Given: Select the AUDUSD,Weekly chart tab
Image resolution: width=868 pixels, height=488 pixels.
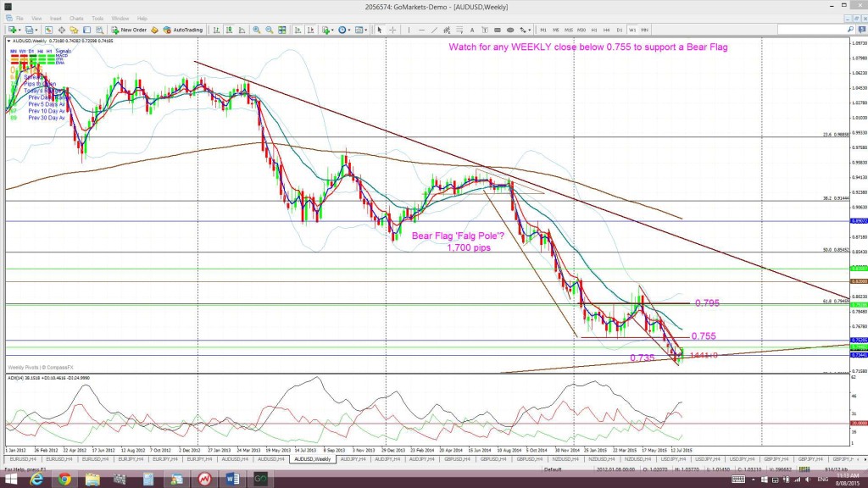Looking at the screenshot, I should [313, 459].
